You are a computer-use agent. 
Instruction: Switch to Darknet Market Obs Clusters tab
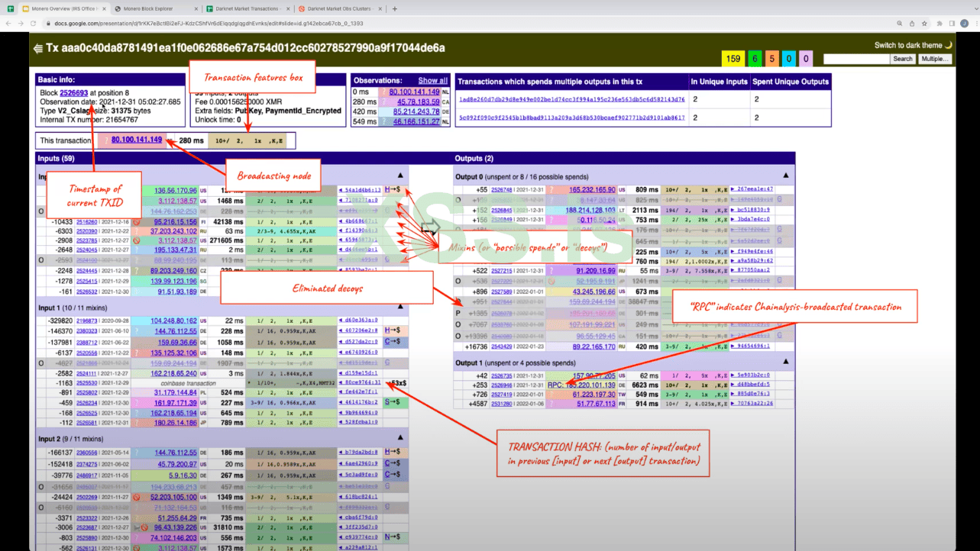tap(339, 9)
